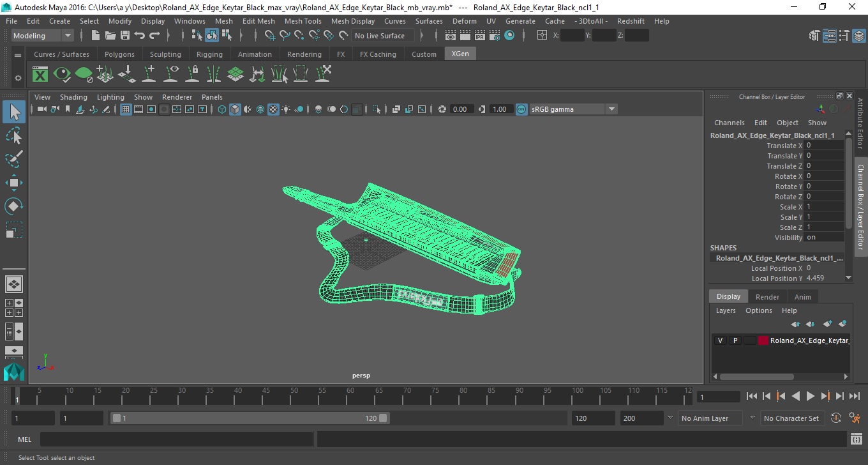Open the Deform menu

[x=464, y=21]
